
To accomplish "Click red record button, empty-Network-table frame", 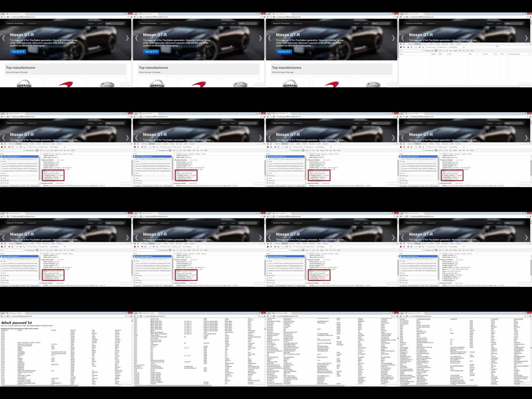I will pos(401,47).
